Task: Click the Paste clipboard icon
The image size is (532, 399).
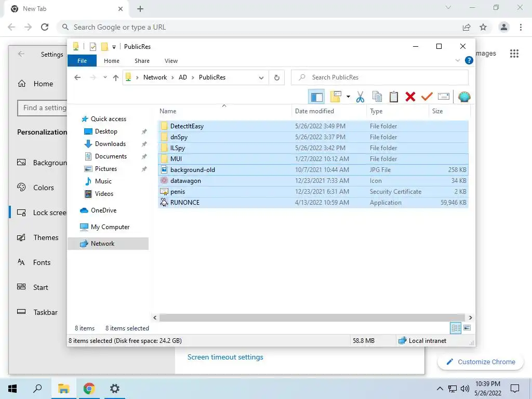Action: (394, 97)
